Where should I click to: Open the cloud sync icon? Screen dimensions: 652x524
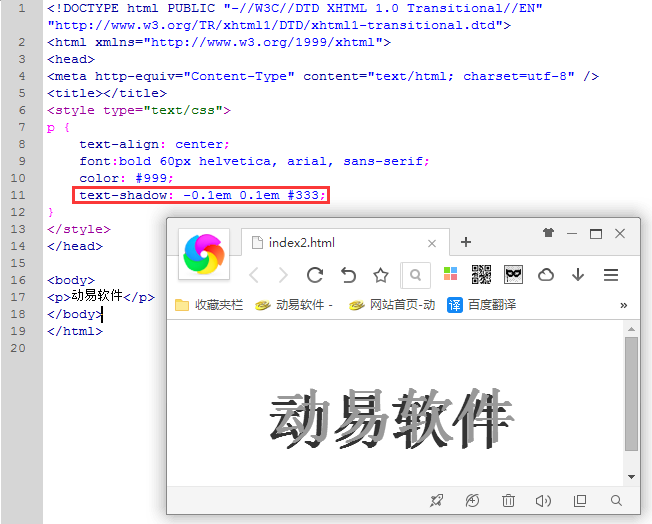(546, 275)
